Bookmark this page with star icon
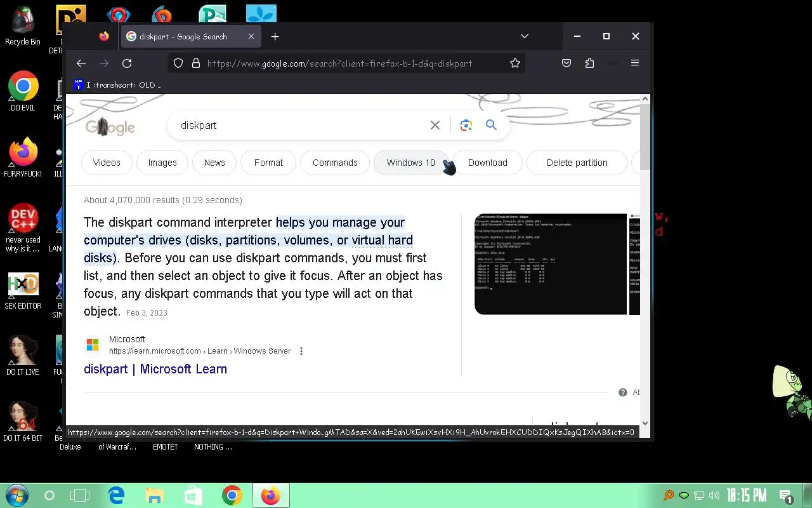Screen dimensions: 812x508 (515, 63)
